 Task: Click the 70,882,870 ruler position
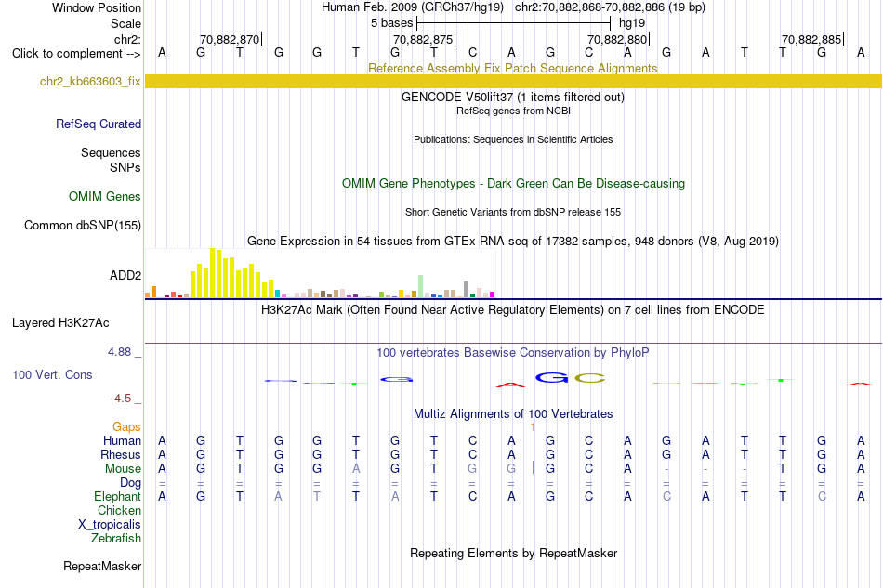coord(230,39)
